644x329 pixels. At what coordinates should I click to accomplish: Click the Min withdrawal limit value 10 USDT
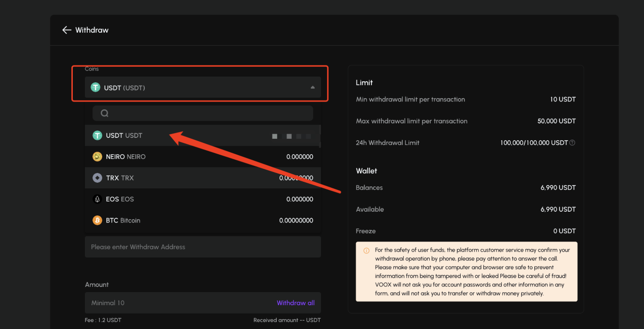(x=563, y=100)
